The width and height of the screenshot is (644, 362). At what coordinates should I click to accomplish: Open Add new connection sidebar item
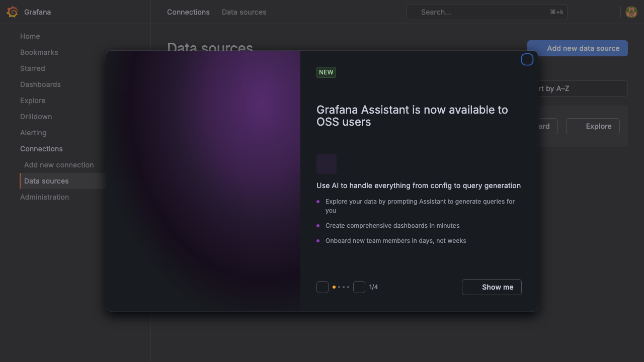pos(59,165)
